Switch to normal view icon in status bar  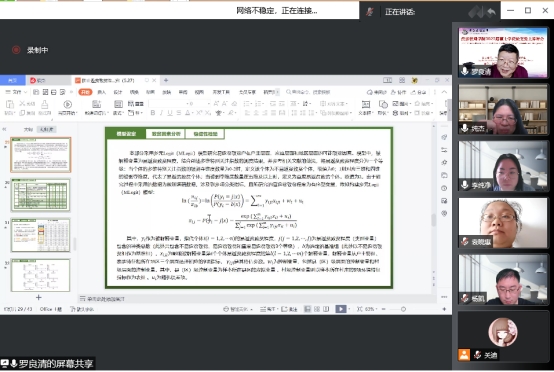[x=307, y=309]
